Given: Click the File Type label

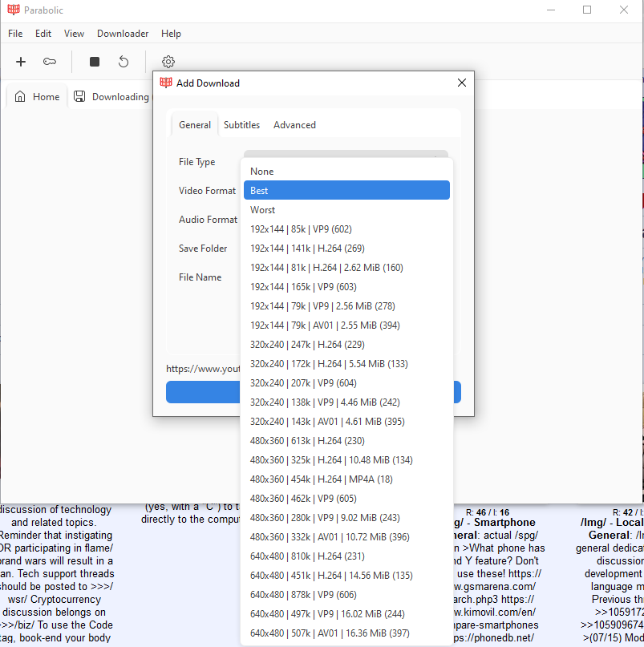Looking at the screenshot, I should 196,162.
